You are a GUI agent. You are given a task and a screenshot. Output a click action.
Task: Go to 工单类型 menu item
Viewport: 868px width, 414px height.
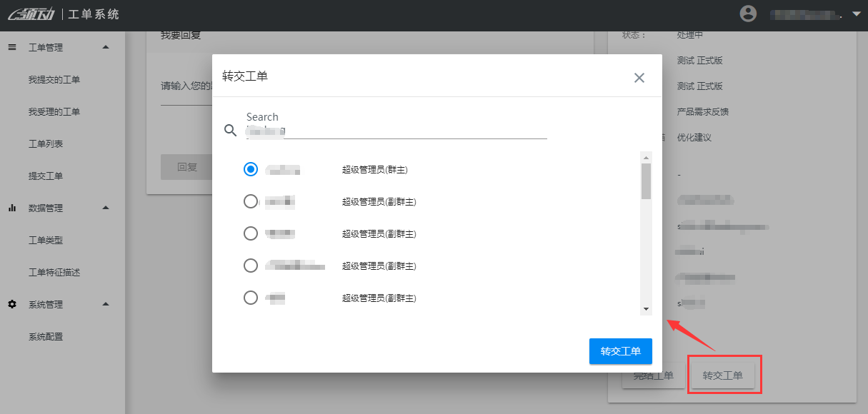46,241
